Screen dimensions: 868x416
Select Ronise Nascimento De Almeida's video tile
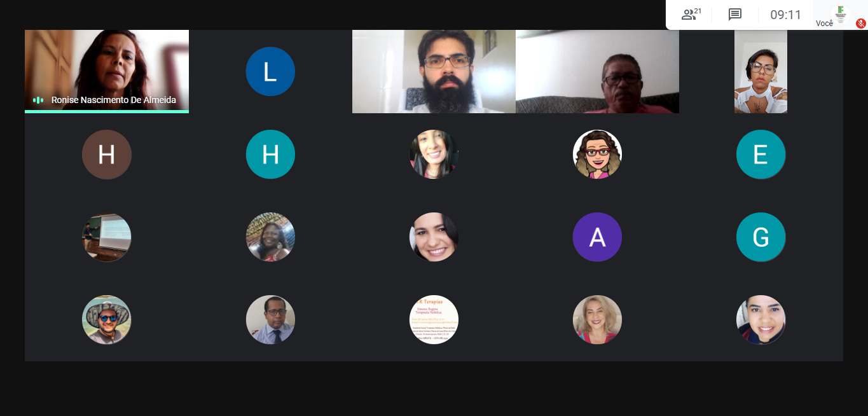coord(107,71)
